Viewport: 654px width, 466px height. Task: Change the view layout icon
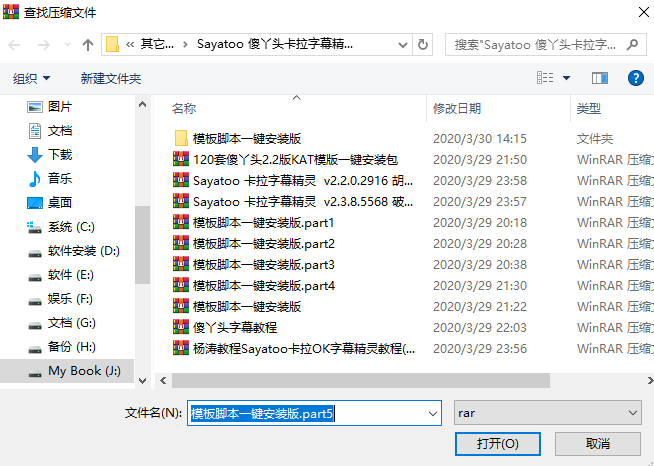coord(545,78)
